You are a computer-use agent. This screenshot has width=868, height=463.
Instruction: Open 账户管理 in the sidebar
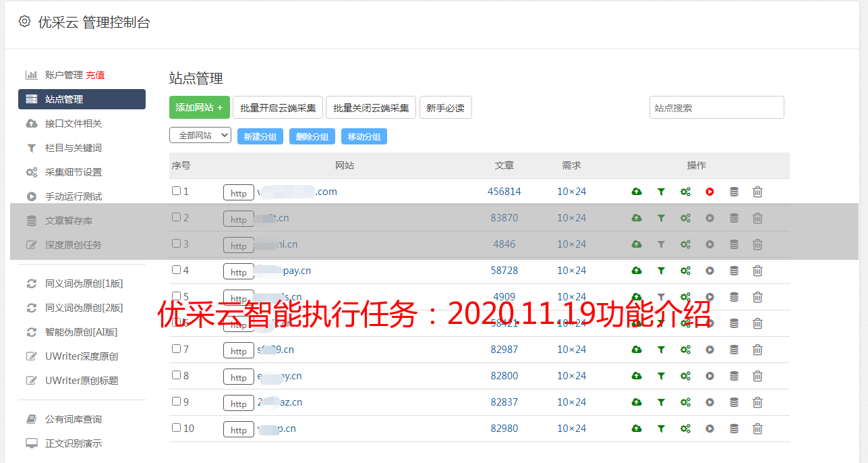tap(64, 75)
